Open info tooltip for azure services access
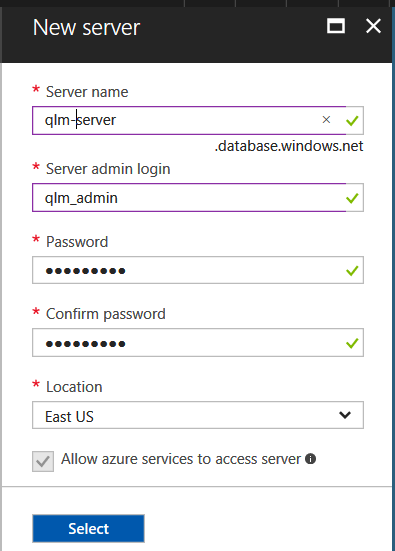395x551 pixels. tap(310, 459)
